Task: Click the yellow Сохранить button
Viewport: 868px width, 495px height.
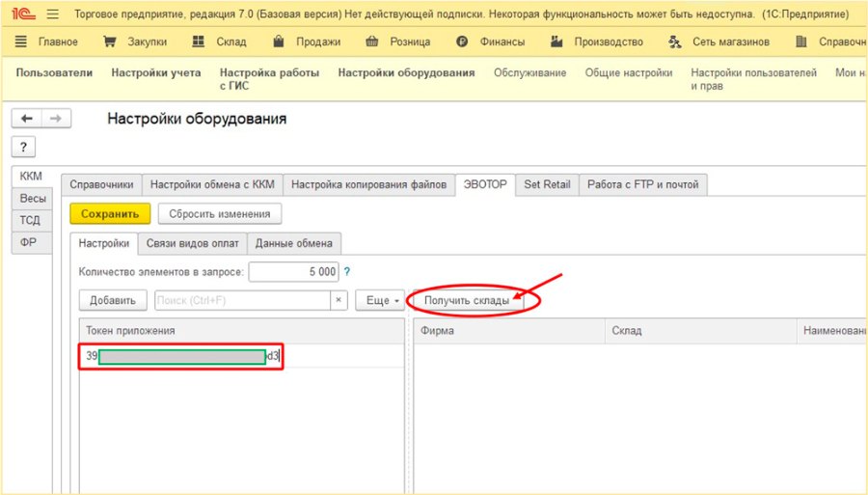Action: click(x=110, y=213)
